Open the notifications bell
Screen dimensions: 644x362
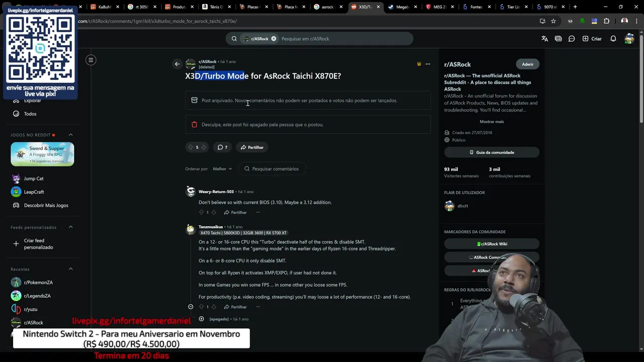[x=613, y=39]
